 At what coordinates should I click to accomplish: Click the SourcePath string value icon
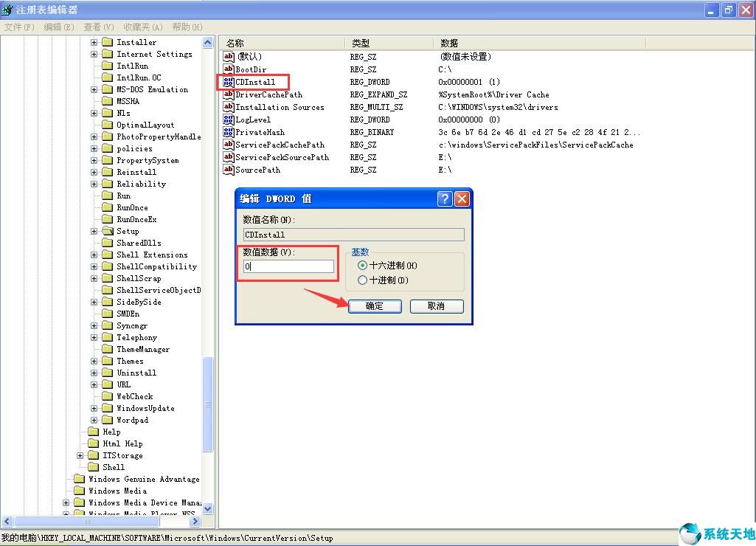pyautogui.click(x=229, y=170)
